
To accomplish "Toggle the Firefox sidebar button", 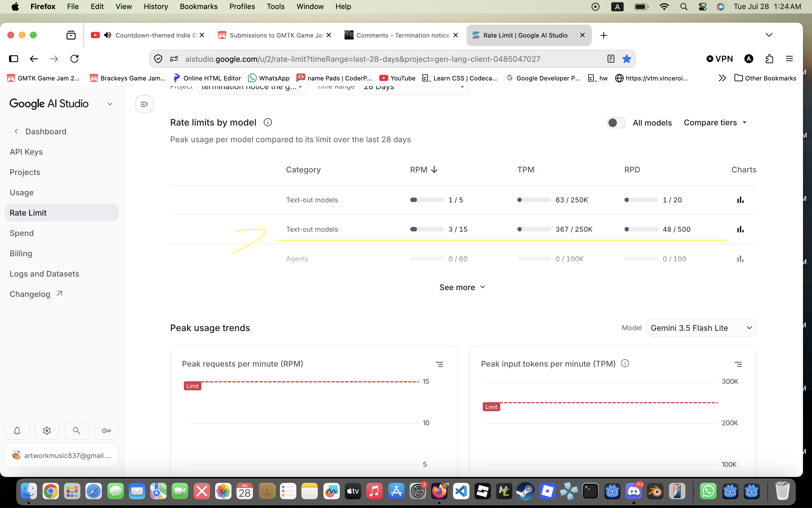I will (14, 59).
